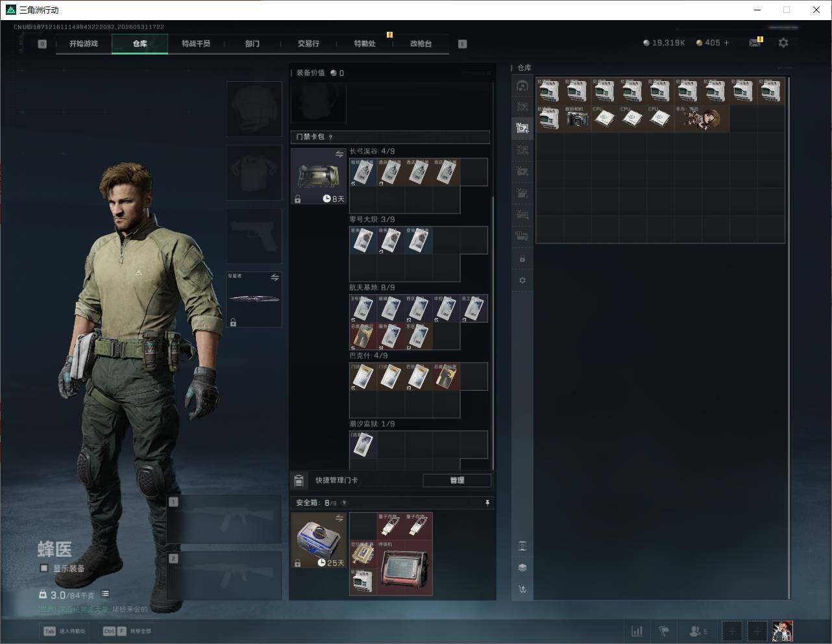
Task: Pin the 安全箱 panel
Action: click(487, 503)
